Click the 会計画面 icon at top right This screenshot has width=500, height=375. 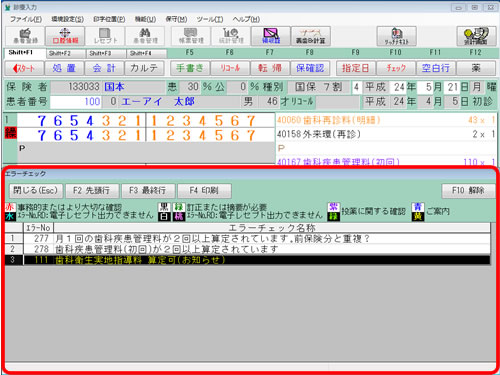(476, 36)
